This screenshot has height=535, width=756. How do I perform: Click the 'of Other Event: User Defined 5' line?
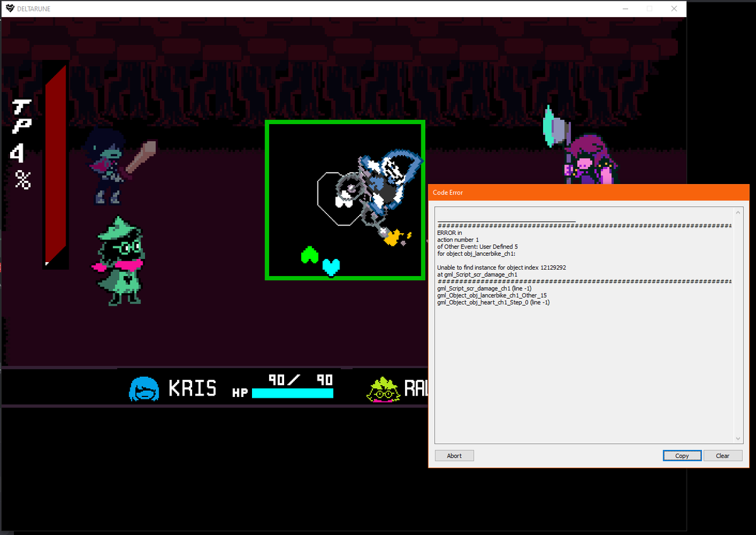pyautogui.click(x=478, y=246)
